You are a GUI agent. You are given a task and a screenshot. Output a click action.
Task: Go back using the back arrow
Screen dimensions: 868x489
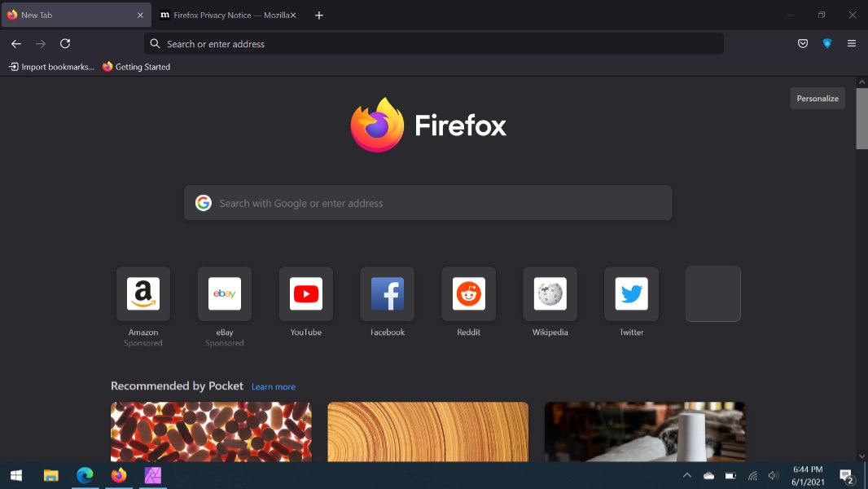click(x=15, y=43)
